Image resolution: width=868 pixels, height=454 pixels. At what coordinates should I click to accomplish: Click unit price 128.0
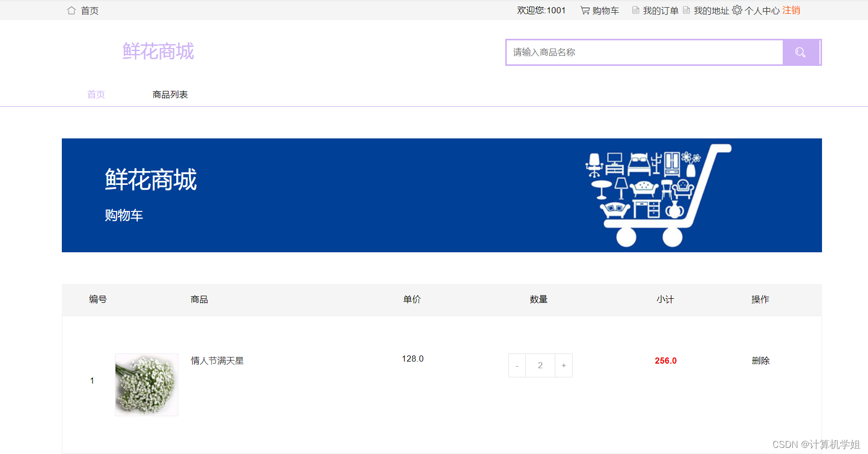coord(413,359)
